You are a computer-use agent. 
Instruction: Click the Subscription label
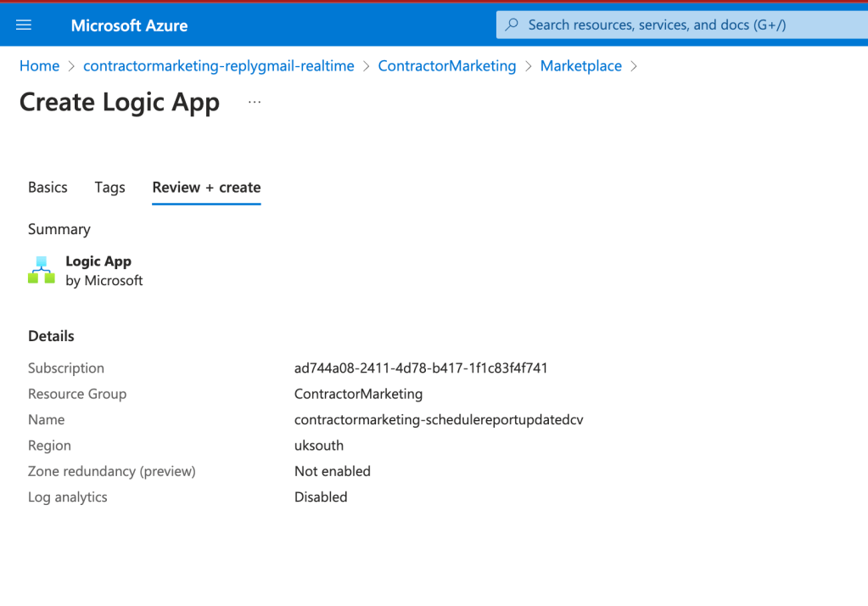(66, 368)
